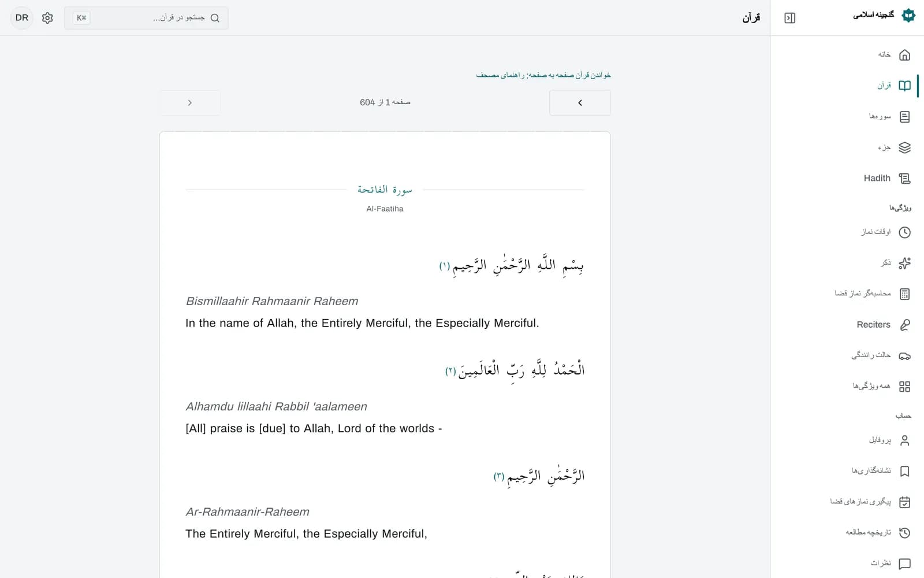Open the Surahs list icon
Viewport: 924px width, 578px height.
[x=904, y=117]
